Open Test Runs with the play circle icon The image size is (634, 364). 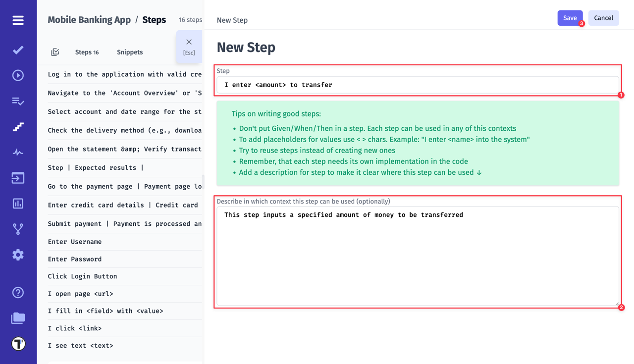click(x=18, y=75)
